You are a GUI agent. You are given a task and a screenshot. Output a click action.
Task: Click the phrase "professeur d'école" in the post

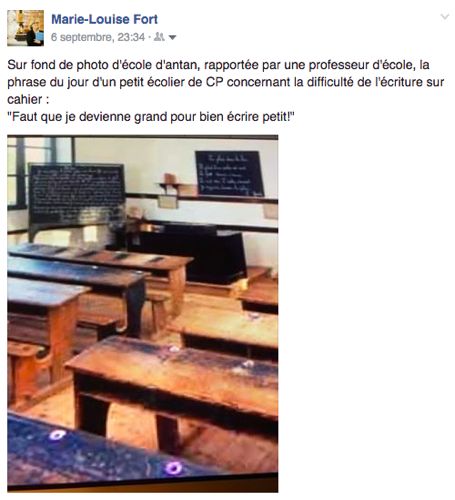(x=362, y=65)
